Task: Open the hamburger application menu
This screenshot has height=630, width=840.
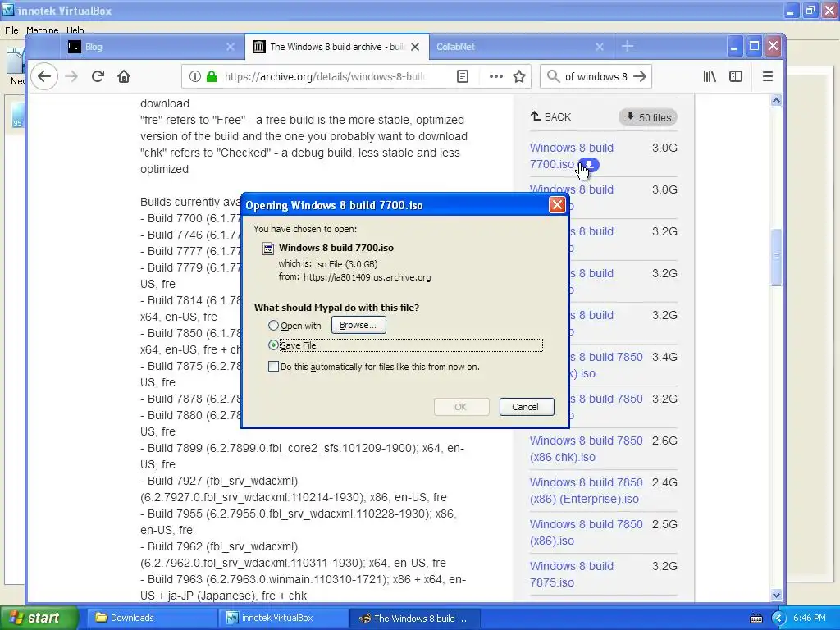Action: pos(768,76)
